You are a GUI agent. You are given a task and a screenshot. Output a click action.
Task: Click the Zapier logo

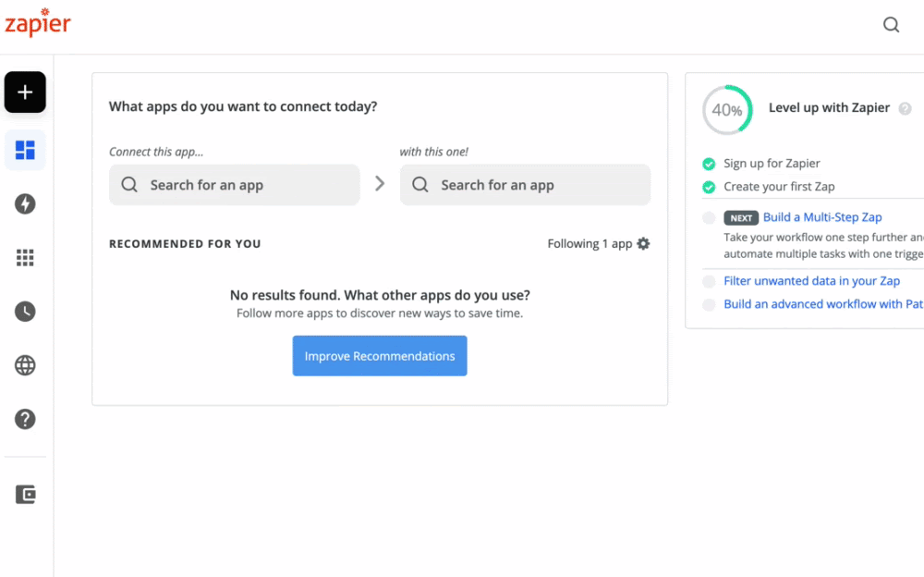(38, 22)
